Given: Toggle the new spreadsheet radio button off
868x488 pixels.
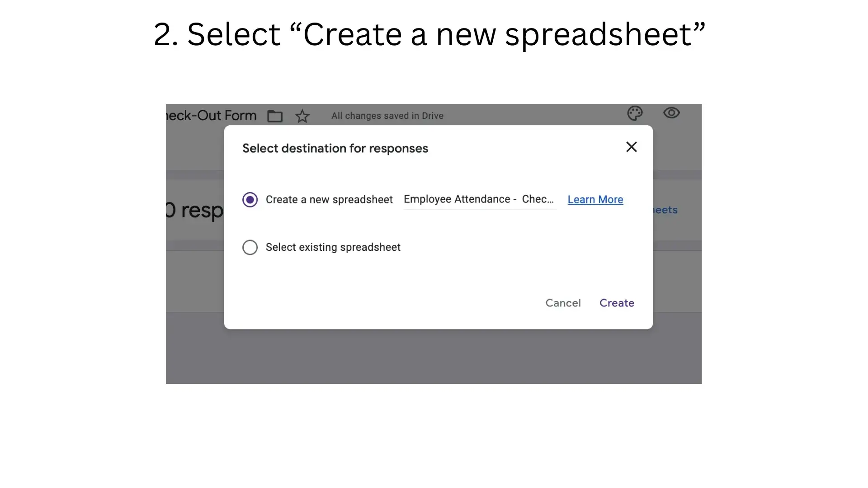Looking at the screenshot, I should (x=250, y=199).
